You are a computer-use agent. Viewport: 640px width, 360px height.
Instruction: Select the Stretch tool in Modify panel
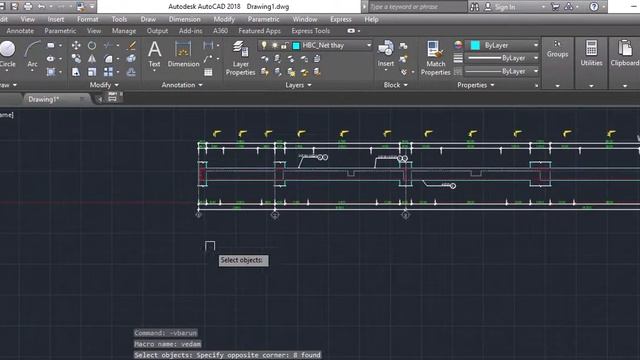(76, 72)
